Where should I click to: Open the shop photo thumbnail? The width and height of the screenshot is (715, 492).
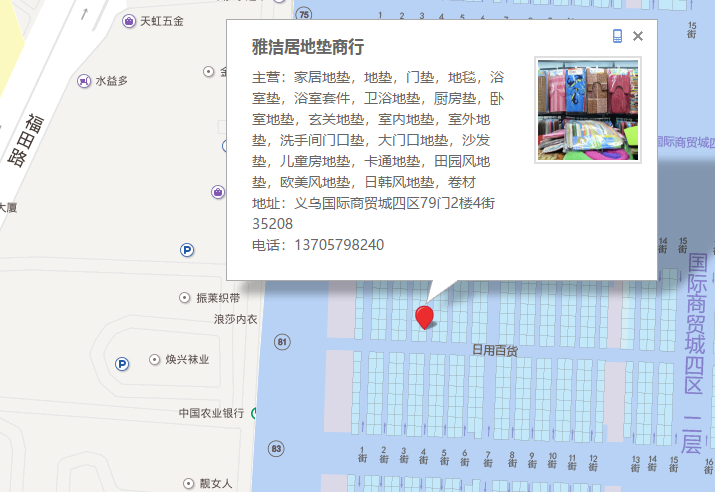click(587, 110)
